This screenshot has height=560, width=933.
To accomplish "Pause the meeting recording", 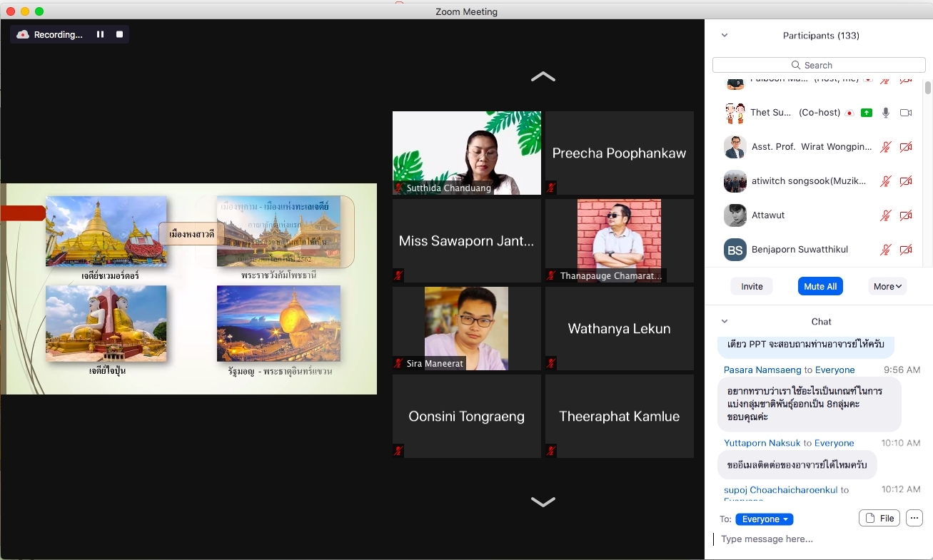I will (x=100, y=34).
